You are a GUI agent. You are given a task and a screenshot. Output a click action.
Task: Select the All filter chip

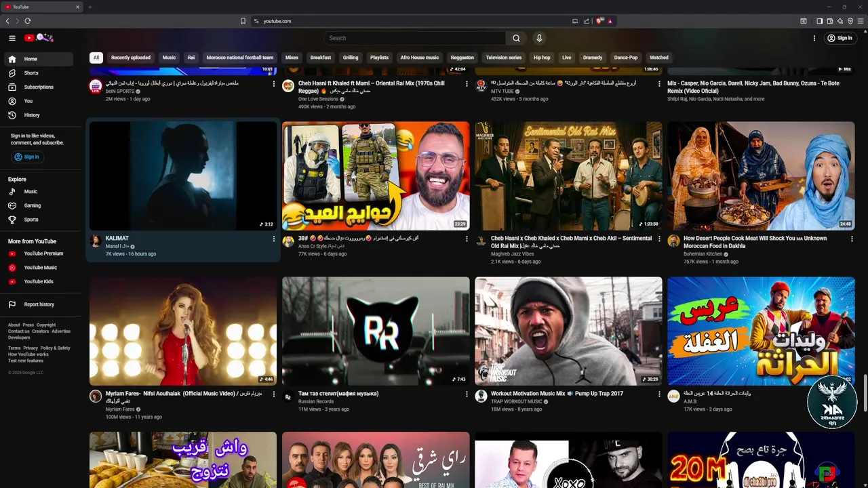pos(96,58)
